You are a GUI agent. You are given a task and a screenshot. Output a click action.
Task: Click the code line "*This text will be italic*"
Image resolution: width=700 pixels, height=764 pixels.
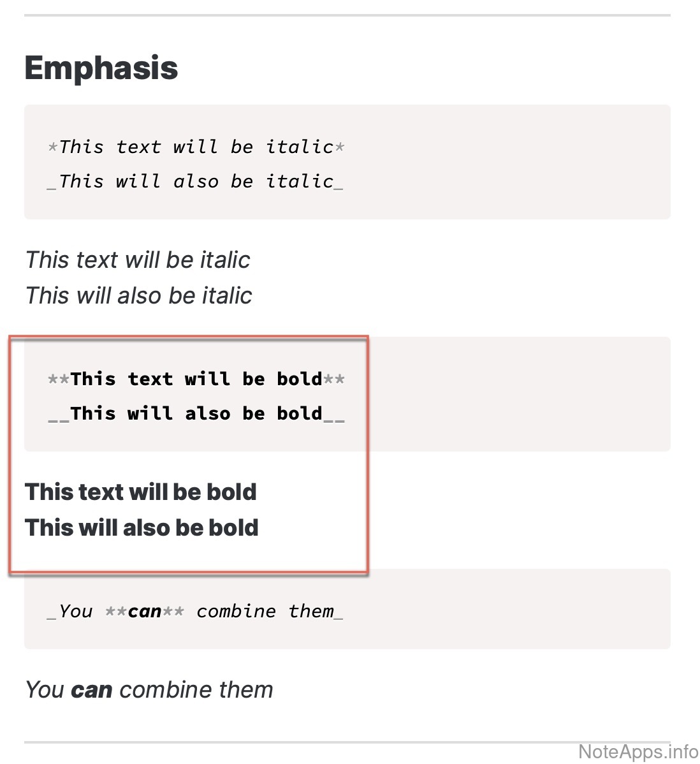(x=196, y=147)
